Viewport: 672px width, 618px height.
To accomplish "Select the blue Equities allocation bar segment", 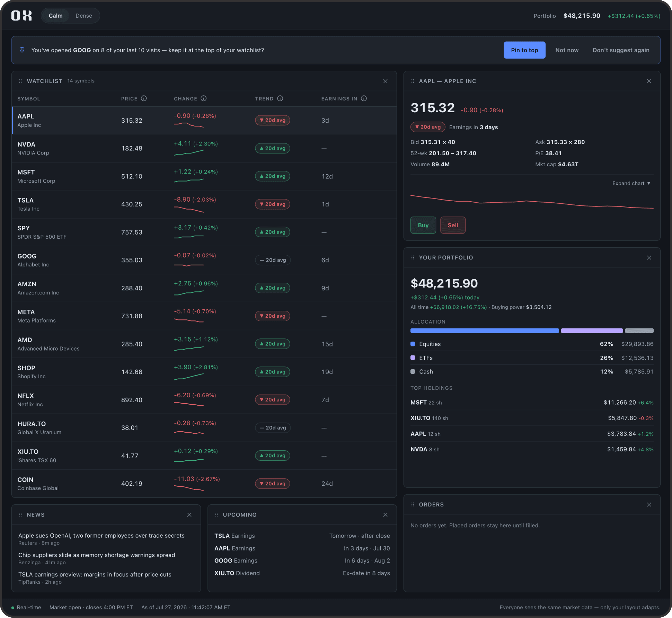I will (485, 331).
